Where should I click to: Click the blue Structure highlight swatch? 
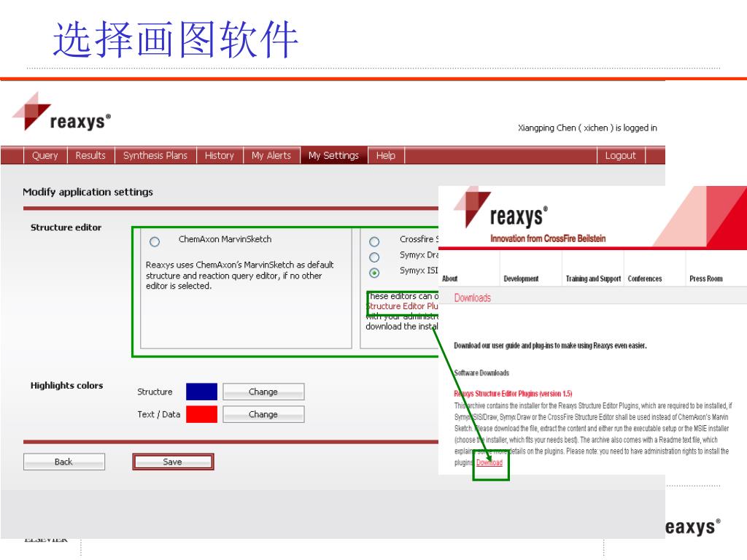201,392
